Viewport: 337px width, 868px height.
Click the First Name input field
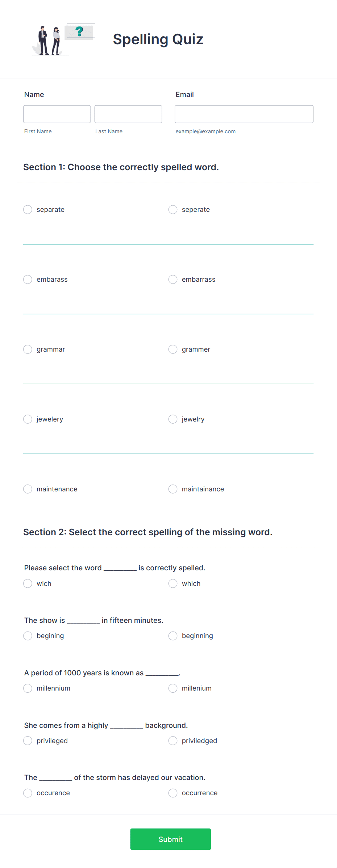click(x=57, y=114)
